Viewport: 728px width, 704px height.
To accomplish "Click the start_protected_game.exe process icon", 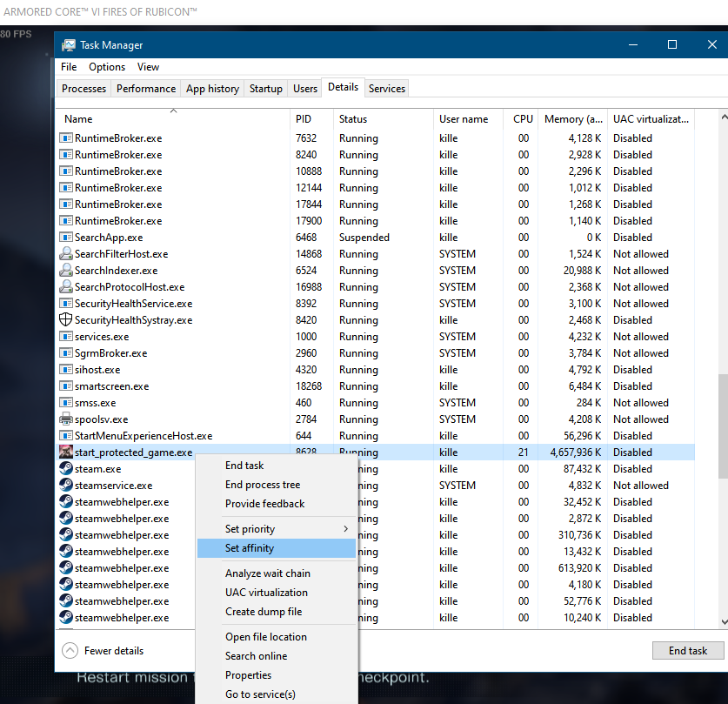I will tap(66, 453).
